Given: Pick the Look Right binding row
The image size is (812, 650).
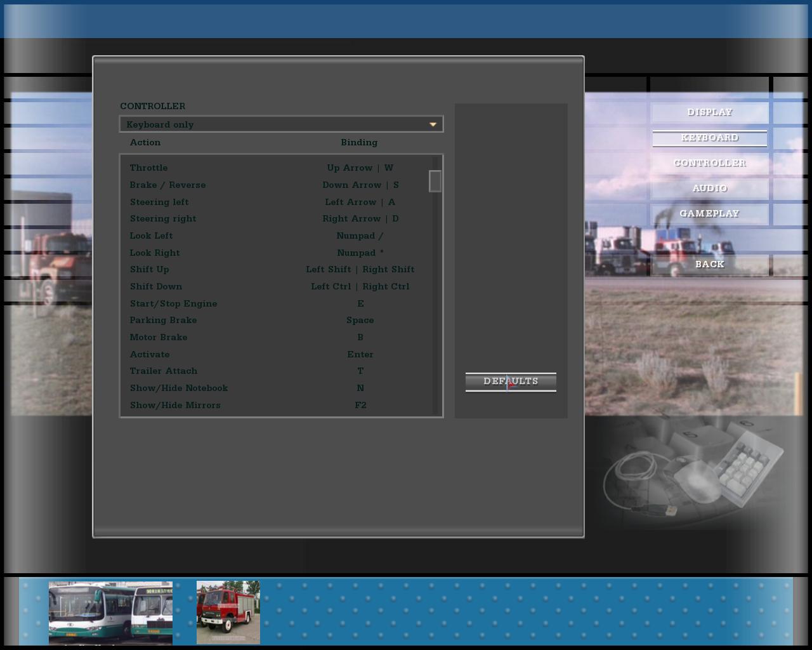Looking at the screenshot, I should pos(277,253).
